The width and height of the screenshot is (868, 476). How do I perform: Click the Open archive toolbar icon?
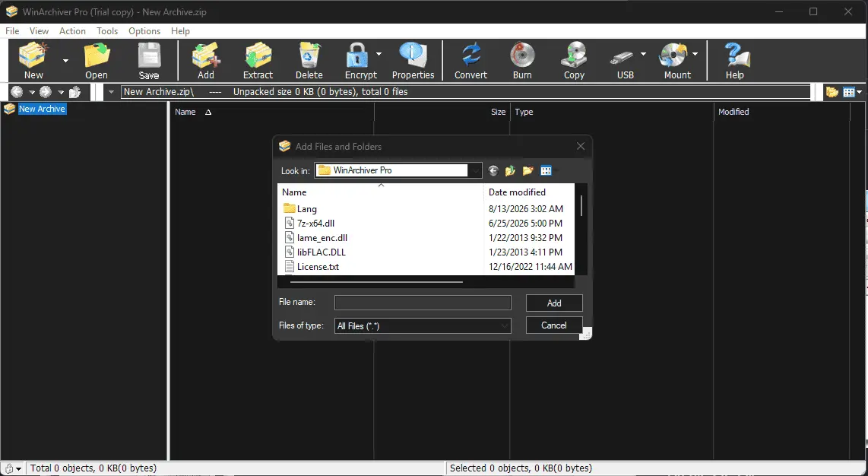[x=97, y=60]
